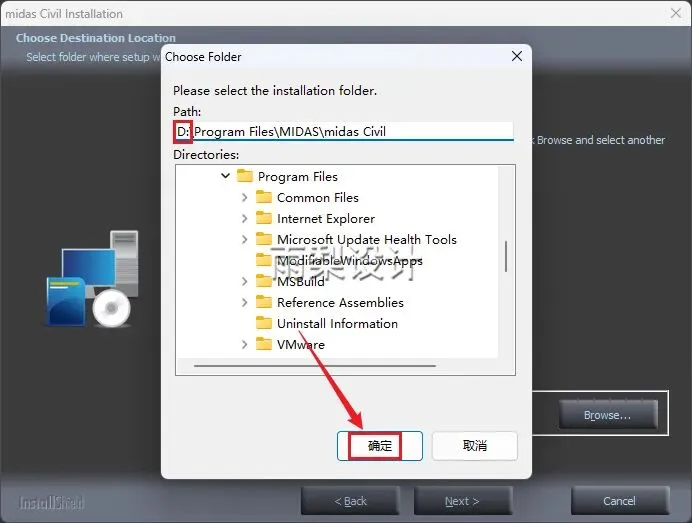The image size is (692, 523).
Task: Click the VMware folder icon
Action: tap(264, 344)
